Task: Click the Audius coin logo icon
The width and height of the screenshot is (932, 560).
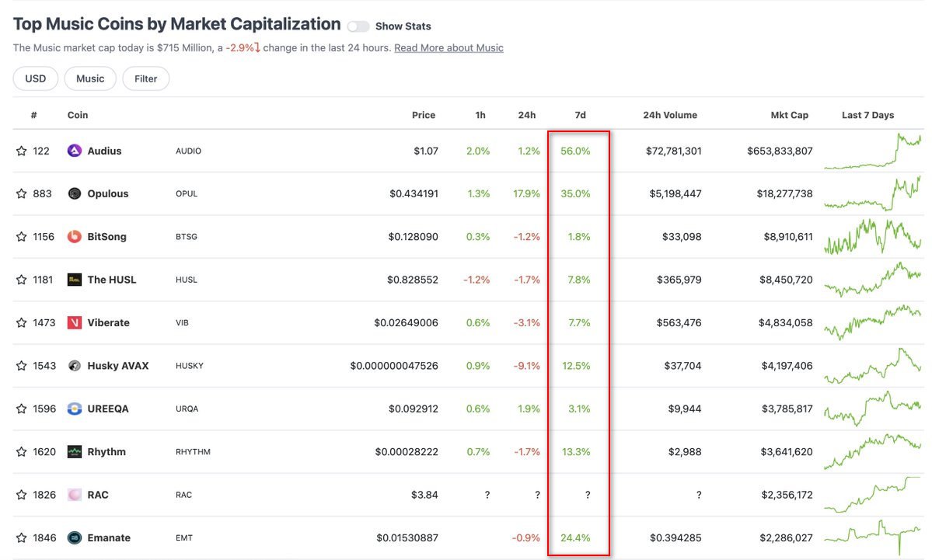Action: (x=75, y=151)
